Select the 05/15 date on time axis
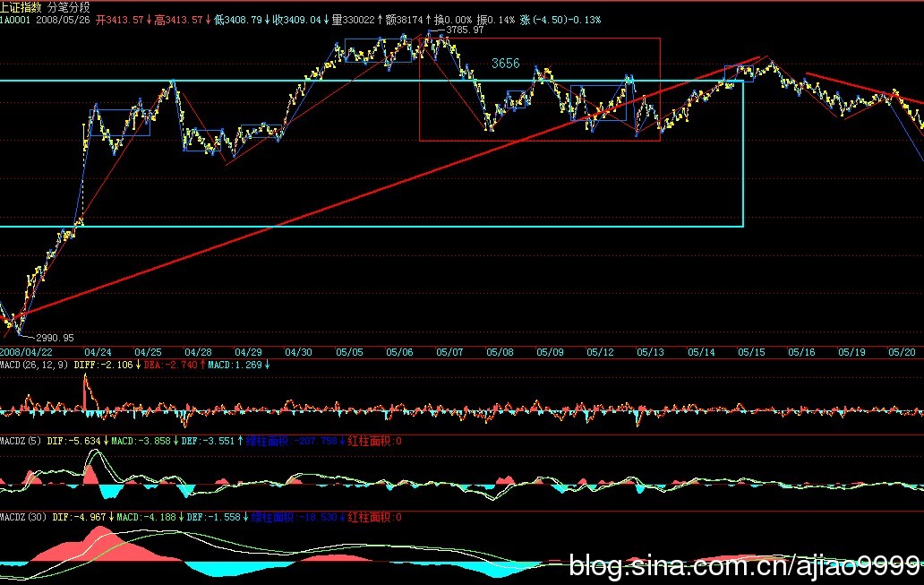The height and width of the screenshot is (585, 924). tap(750, 352)
